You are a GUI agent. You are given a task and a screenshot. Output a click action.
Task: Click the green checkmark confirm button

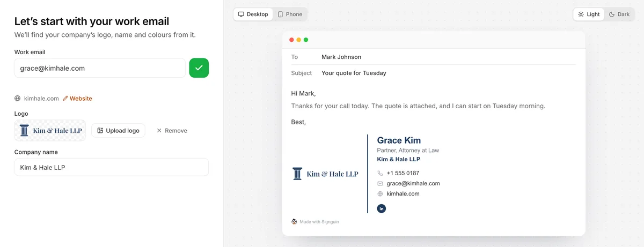[x=199, y=68]
